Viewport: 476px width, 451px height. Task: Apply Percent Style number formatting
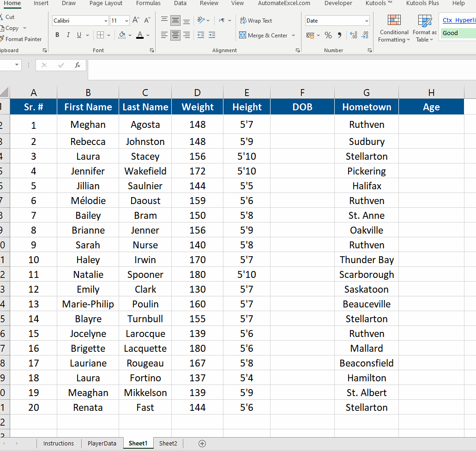point(328,35)
